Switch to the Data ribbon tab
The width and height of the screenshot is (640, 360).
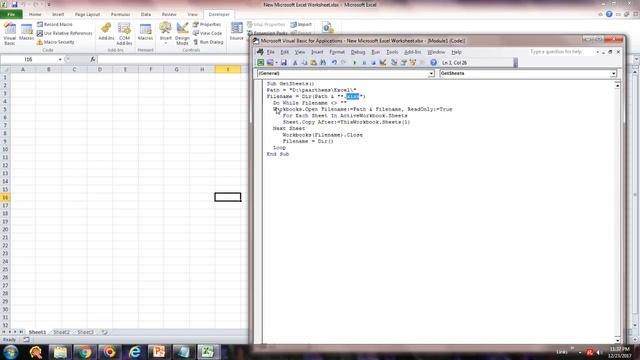[x=146, y=14]
